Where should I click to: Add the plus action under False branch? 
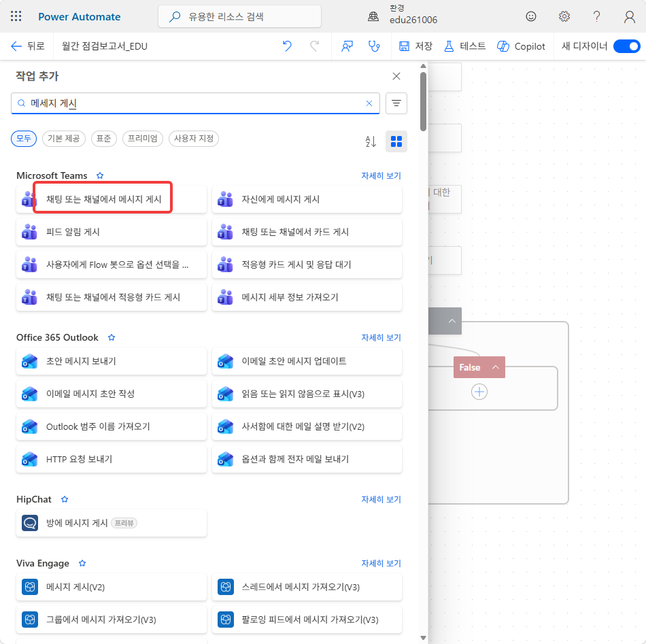479,392
